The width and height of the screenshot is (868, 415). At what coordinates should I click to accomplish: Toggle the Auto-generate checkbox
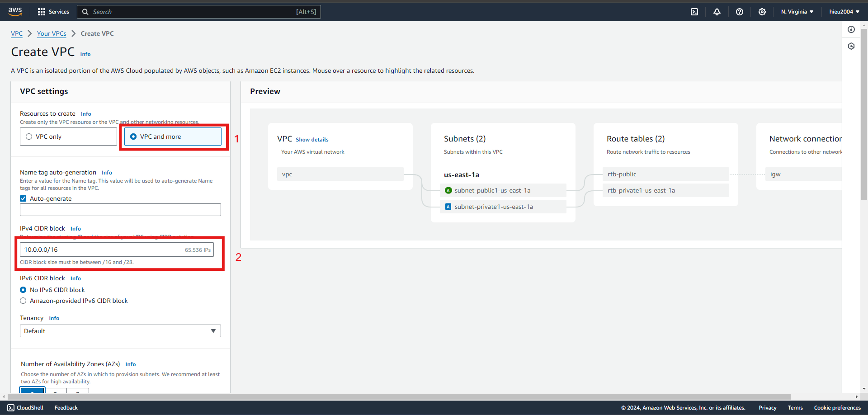pos(23,198)
